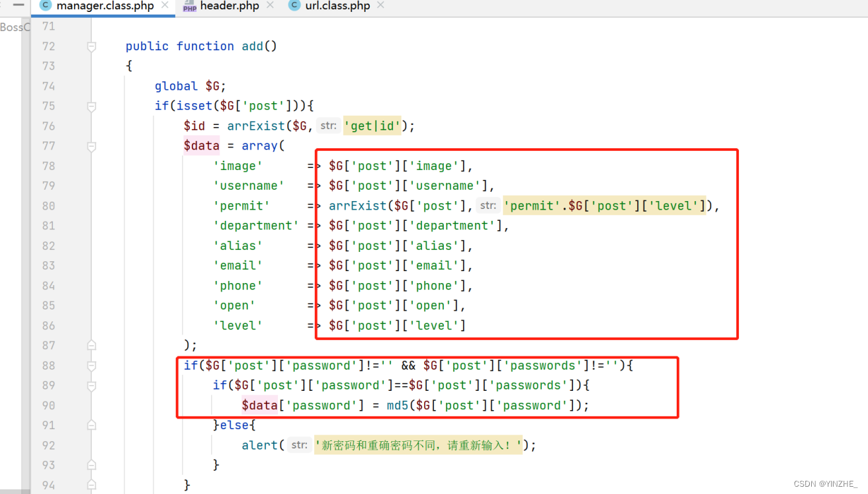The height and width of the screenshot is (494, 868).
Task: Click the 'array(' keyword on line 77
Action: (x=263, y=145)
